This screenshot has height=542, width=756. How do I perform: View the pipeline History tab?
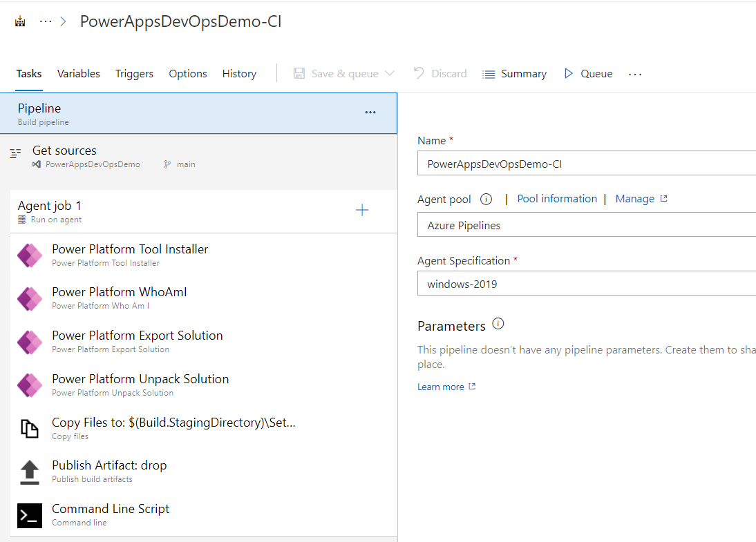tap(238, 73)
